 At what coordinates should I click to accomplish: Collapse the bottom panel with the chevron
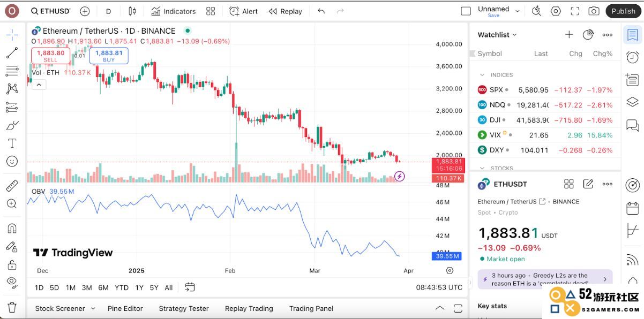click(440, 308)
